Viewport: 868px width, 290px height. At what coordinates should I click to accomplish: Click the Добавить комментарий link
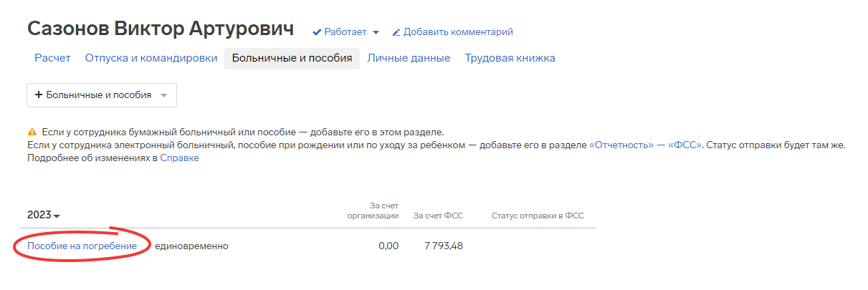pyautogui.click(x=458, y=32)
